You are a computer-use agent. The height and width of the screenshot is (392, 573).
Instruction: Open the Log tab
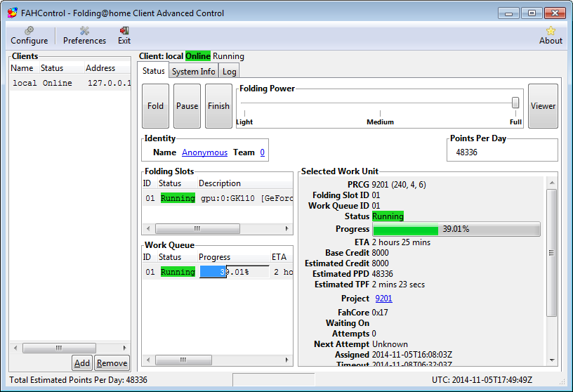(x=229, y=72)
